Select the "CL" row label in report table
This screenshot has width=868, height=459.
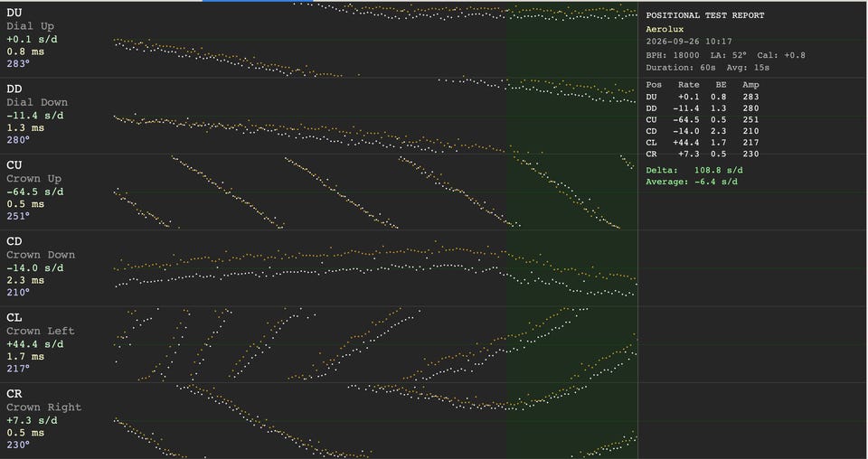[x=652, y=143]
